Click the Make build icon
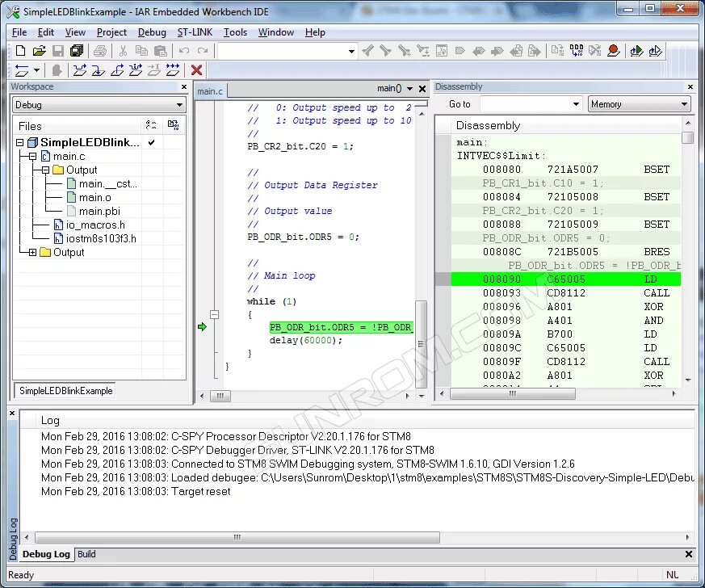Image resolution: width=705 pixels, height=588 pixels. pos(576,51)
